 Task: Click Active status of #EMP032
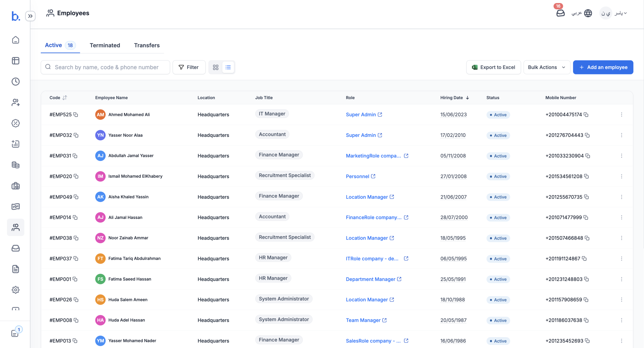pos(498,135)
